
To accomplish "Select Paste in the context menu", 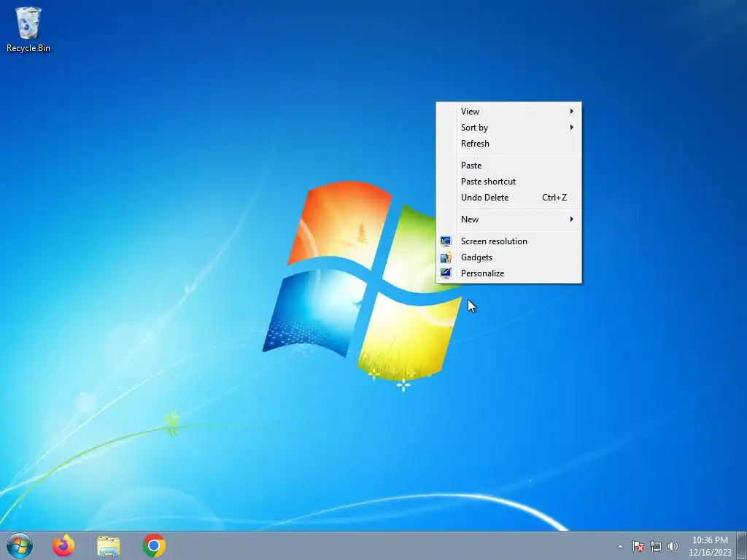I will pos(508,166).
